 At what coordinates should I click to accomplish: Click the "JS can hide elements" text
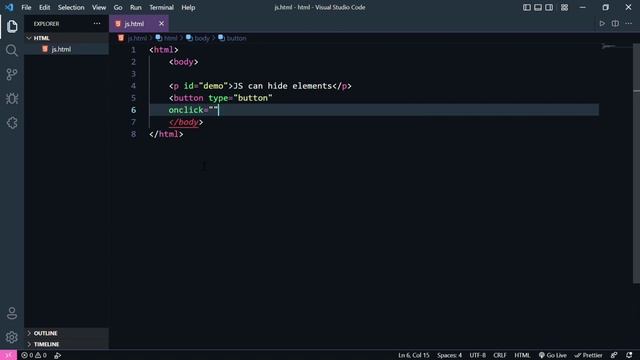[x=282, y=86]
